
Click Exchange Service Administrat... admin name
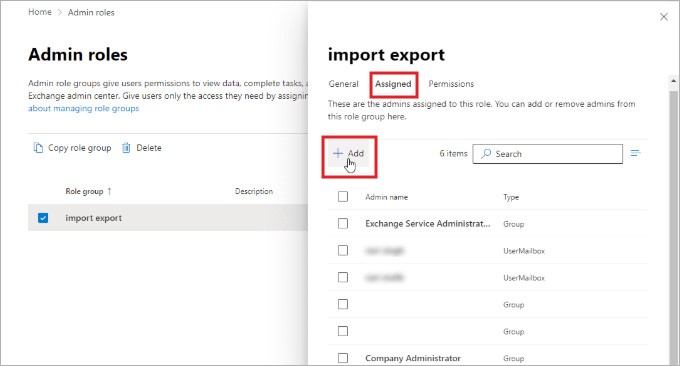click(428, 224)
